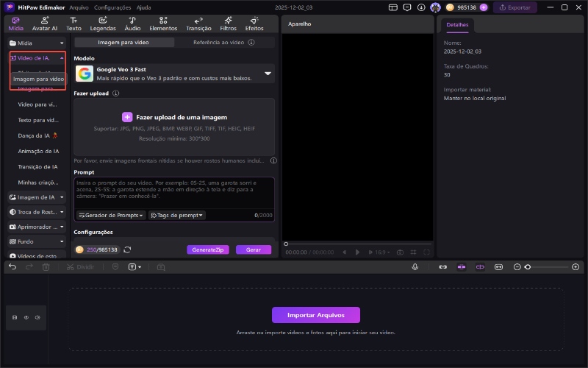Open the Gerador de Prompts dropdown
Viewport: 588px width, 368px height.
(x=110, y=215)
